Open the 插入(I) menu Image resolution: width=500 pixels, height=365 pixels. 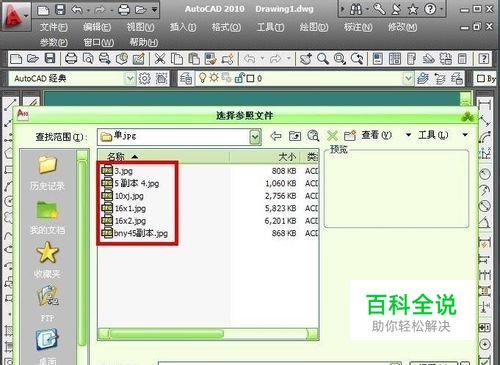tap(183, 27)
